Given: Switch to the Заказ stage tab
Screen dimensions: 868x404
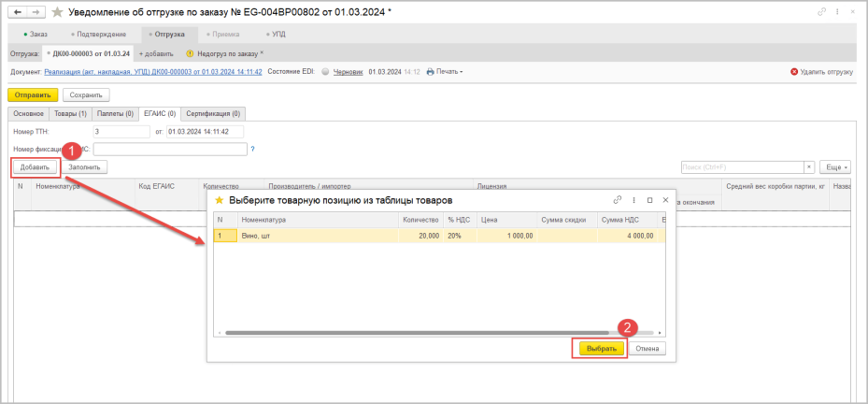Looking at the screenshot, I should pyautogui.click(x=36, y=35).
